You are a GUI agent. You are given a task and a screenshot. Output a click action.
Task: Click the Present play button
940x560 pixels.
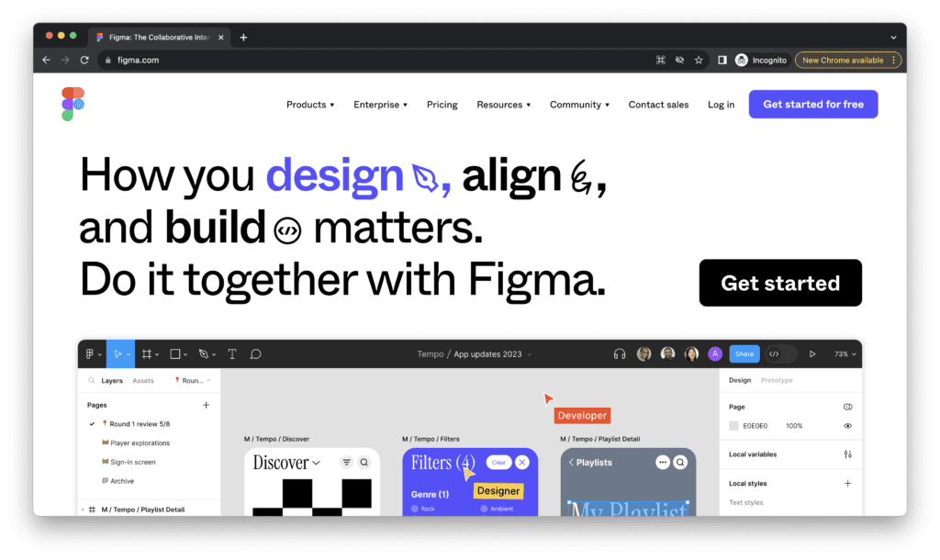[x=811, y=353]
